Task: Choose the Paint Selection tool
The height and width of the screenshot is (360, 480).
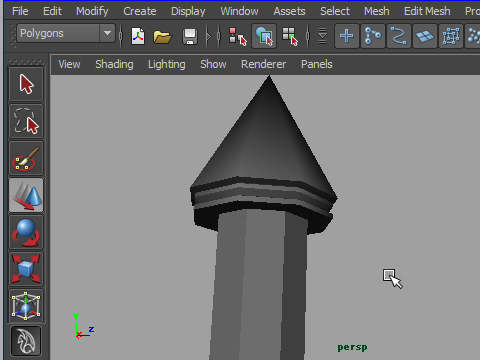Action: (26, 158)
